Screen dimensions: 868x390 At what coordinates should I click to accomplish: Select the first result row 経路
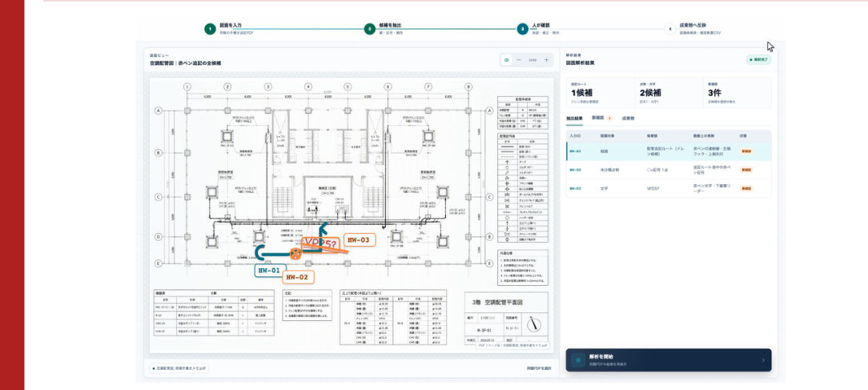[x=669, y=151]
